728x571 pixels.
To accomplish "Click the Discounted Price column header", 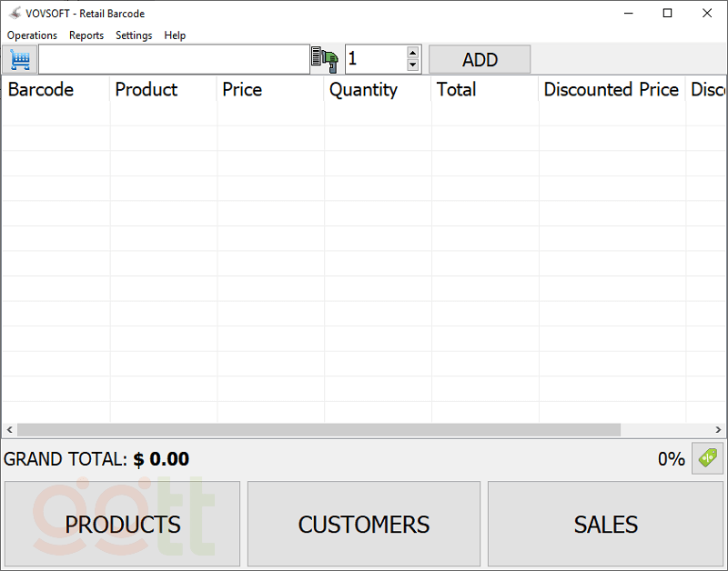I will (611, 89).
